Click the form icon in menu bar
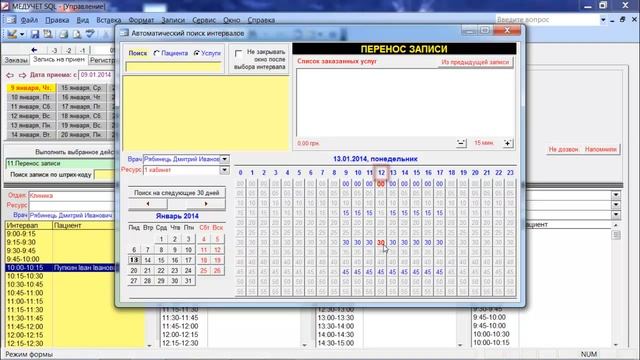This screenshot has width=640, height=360. (11, 20)
